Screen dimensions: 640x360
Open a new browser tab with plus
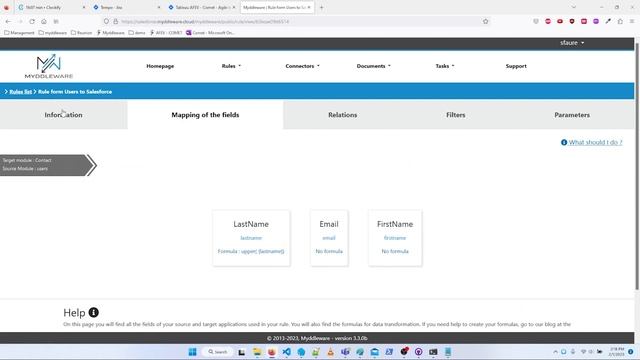321,7
